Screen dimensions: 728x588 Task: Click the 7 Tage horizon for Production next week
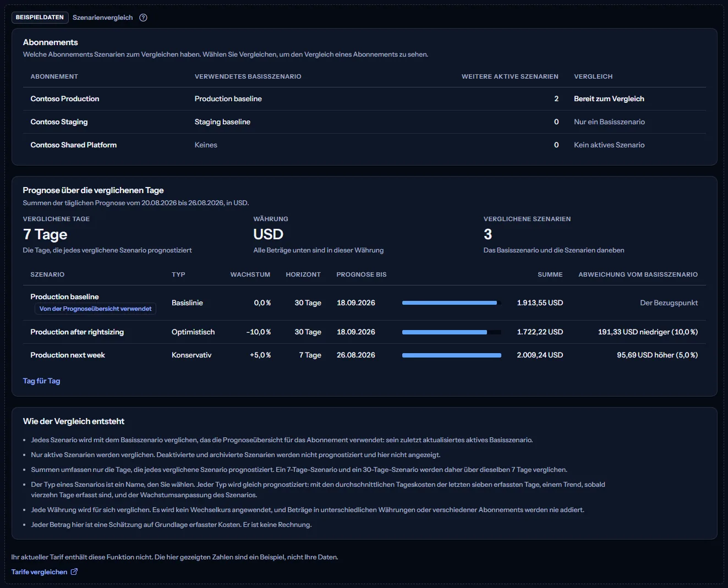[310, 355]
